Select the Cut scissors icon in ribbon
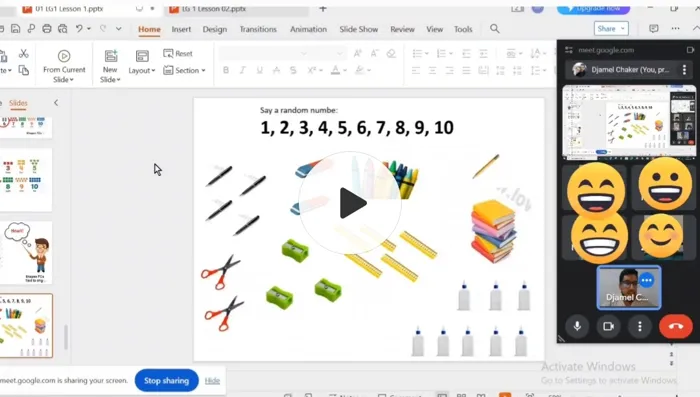 pyautogui.click(x=24, y=54)
